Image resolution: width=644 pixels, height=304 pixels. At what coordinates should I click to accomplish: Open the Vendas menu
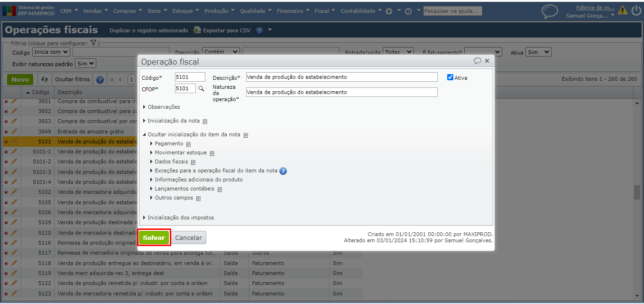pos(95,11)
